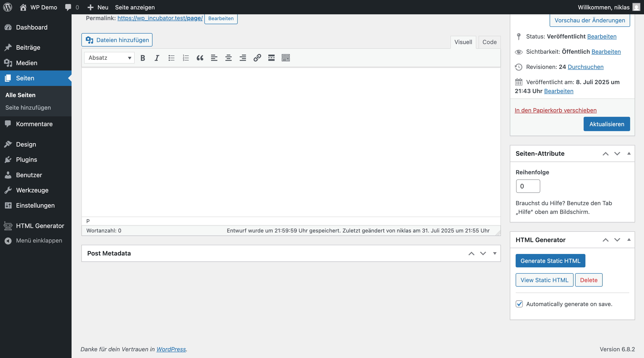Image resolution: width=644 pixels, height=358 pixels.
Task: Insert a blockquote
Action: pyautogui.click(x=200, y=58)
